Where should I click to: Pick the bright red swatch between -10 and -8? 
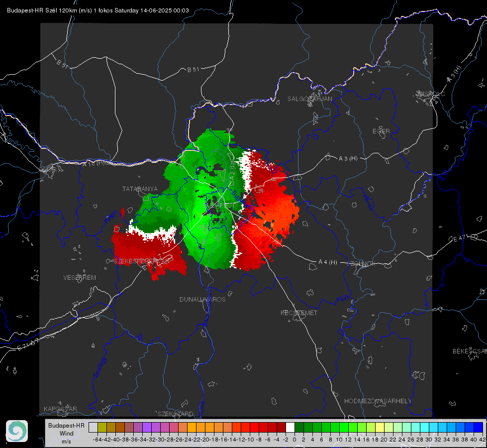click(254, 427)
